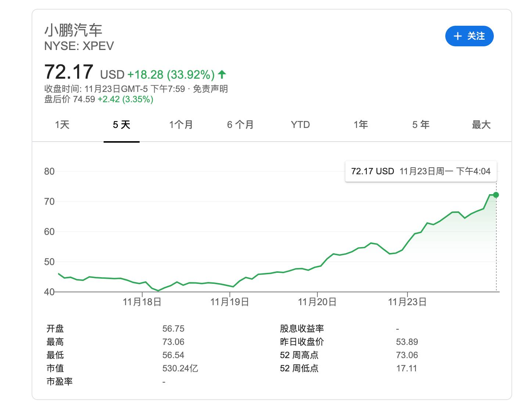Select the 最大 range tab
This screenshot has width=532, height=414.
pyautogui.click(x=481, y=125)
